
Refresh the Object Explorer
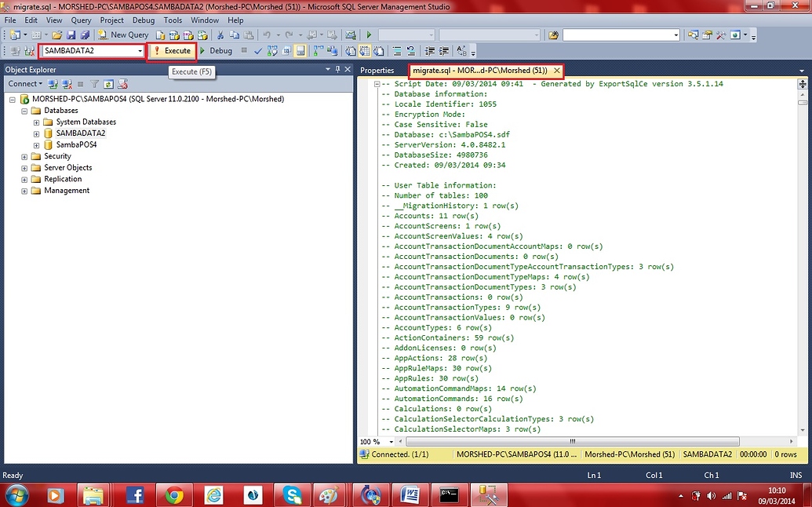[108, 84]
